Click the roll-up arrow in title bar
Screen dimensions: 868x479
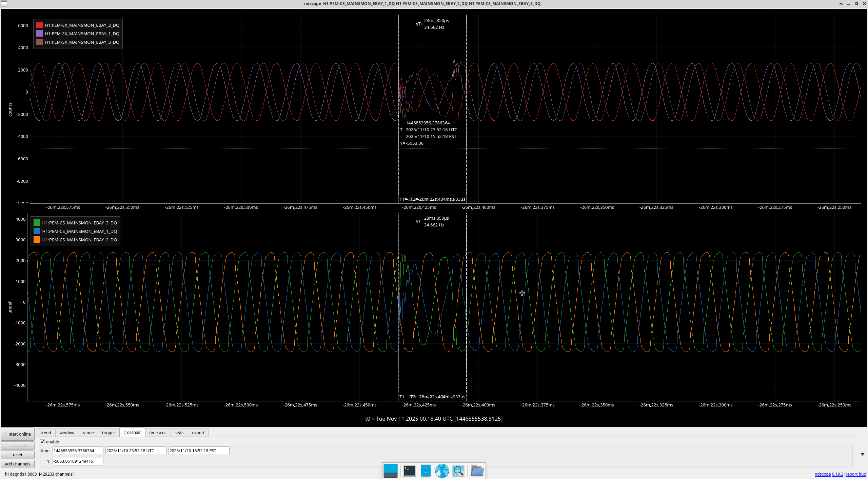841,4
